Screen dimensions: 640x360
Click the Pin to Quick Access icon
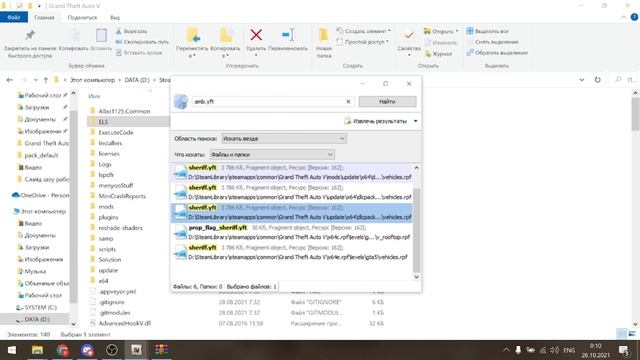click(30, 35)
